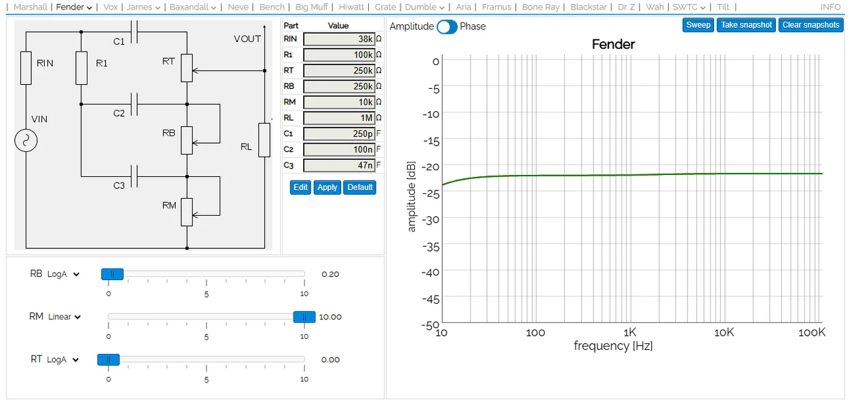The image size is (868, 415).
Task: Click the RIN value field
Action: 339,39
